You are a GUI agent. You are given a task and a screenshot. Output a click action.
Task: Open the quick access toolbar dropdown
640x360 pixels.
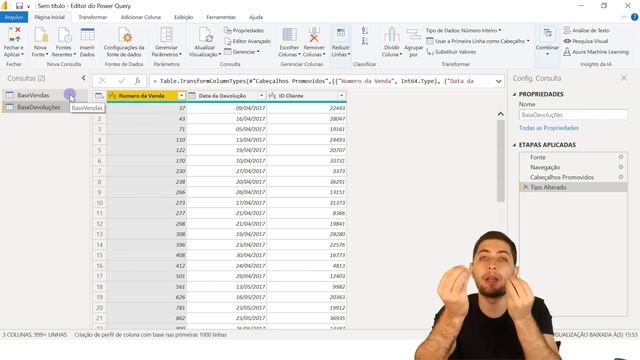28,7
